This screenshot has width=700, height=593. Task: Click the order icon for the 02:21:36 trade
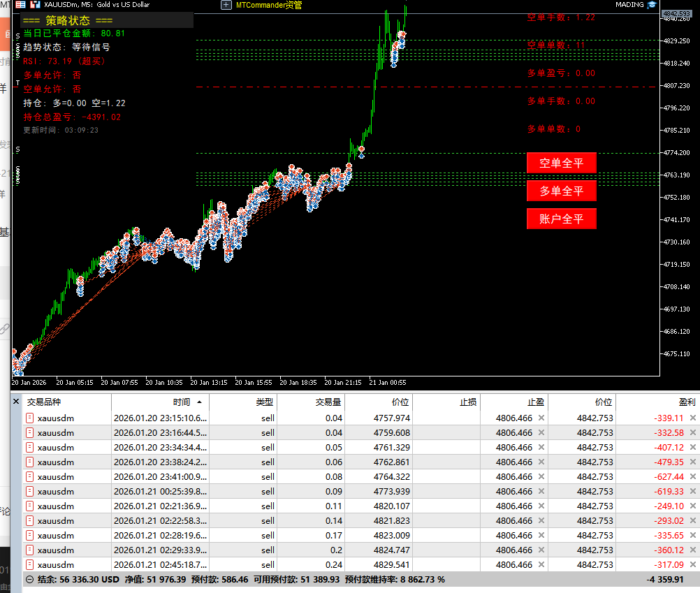tap(29, 506)
